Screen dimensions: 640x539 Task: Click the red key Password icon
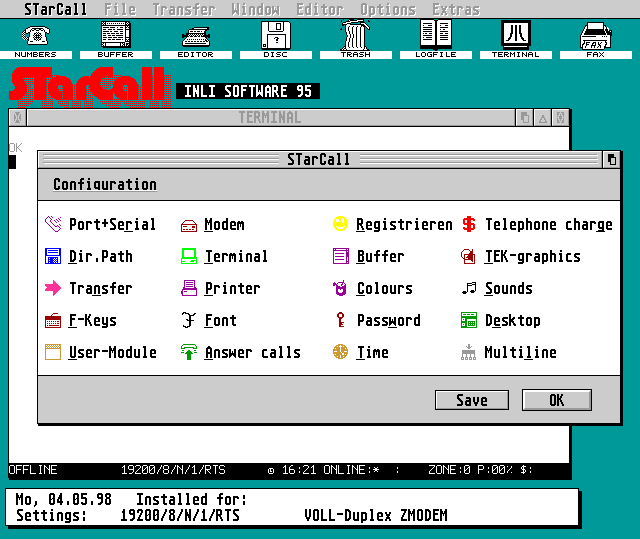coord(340,320)
